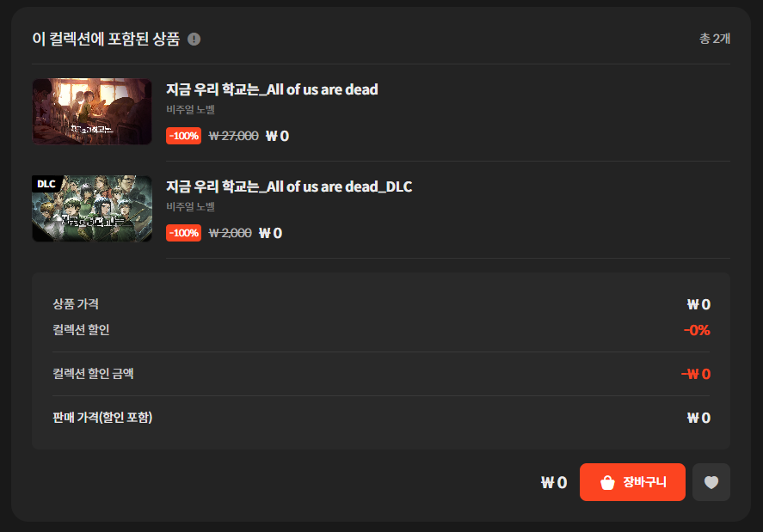The image size is (763, 532).
Task: Click the -100% discount badge of the first item
Action: [x=183, y=136]
